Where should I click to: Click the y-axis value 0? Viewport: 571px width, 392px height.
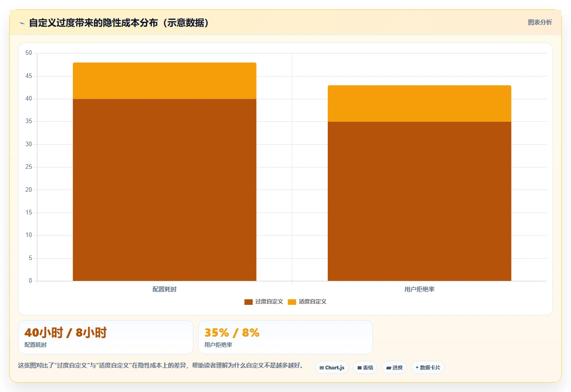pos(30,281)
